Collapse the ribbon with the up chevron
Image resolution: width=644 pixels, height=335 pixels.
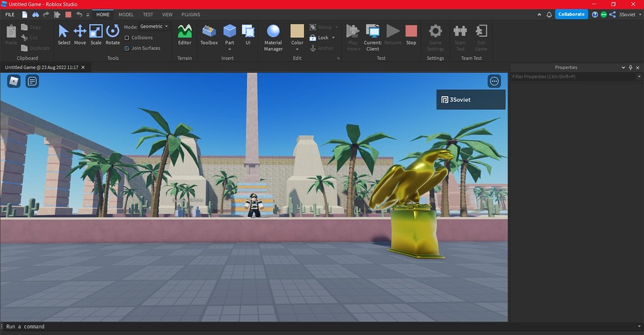click(539, 14)
